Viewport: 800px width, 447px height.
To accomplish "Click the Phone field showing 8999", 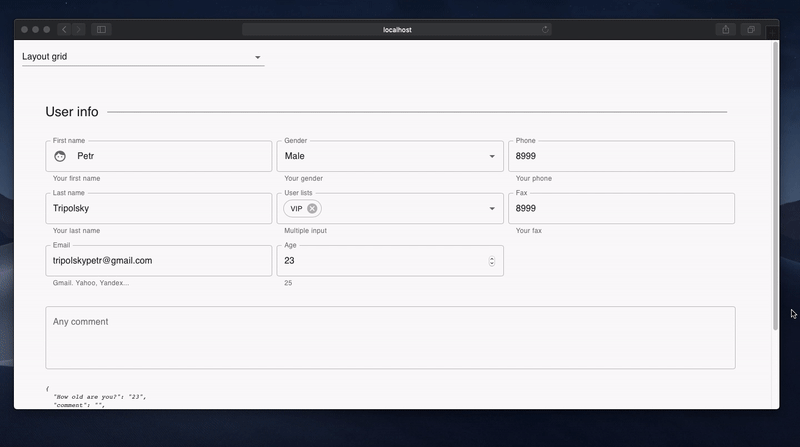I will pos(621,156).
